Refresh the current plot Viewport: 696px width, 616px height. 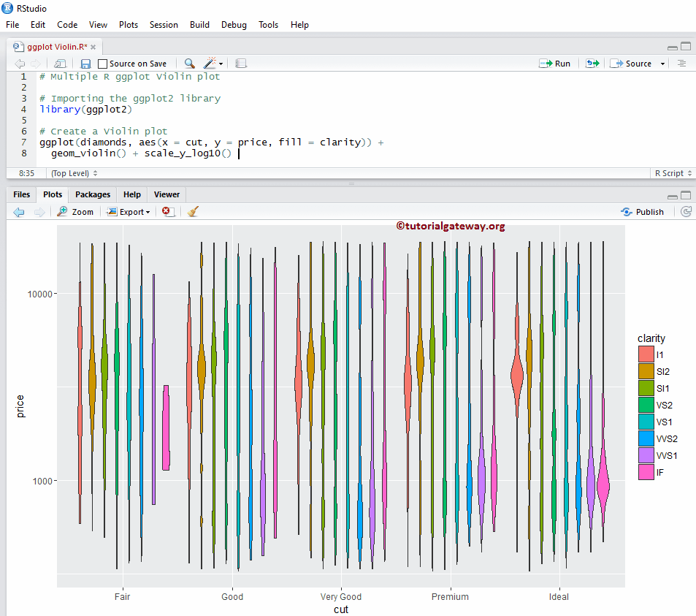point(686,211)
